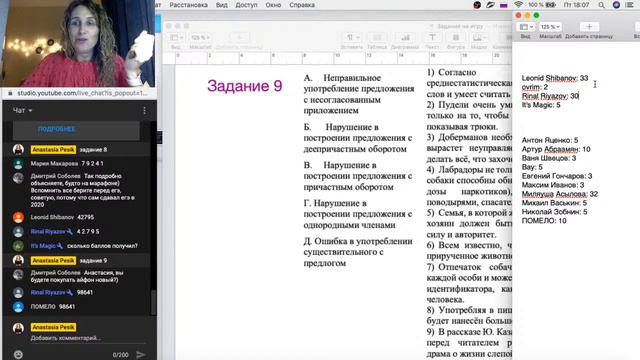Image resolution: width=640 pixels, height=360 pixels.
Task: Click the line Leonid Shibanov: 33
Action: click(x=555, y=78)
